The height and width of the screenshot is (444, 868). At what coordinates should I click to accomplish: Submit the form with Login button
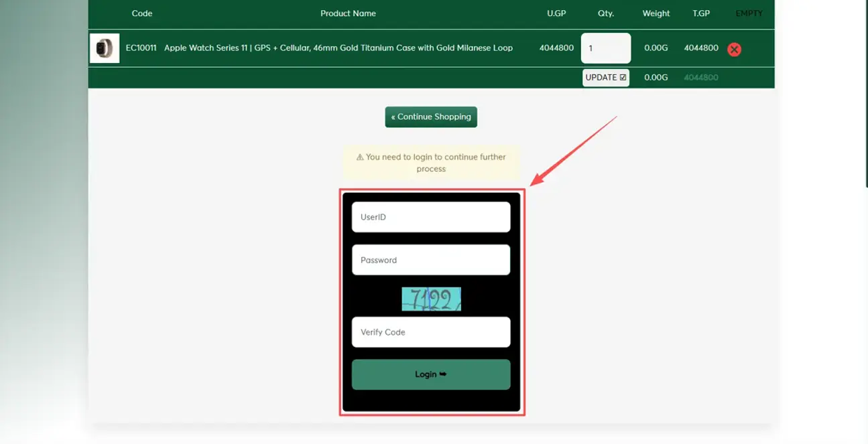pos(431,374)
